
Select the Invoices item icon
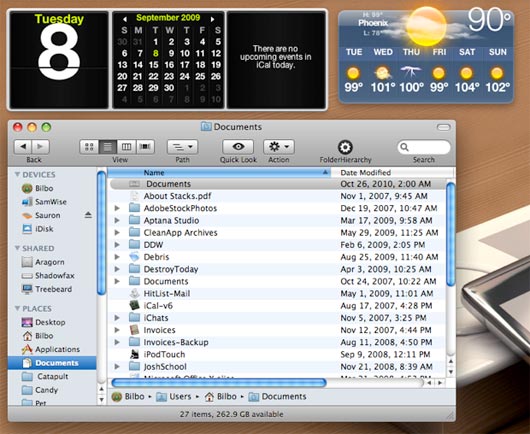(135, 330)
